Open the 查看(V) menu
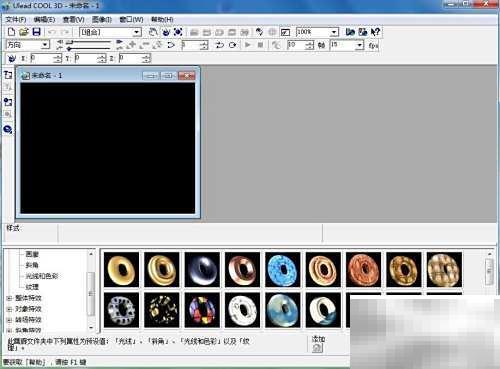Screen dimensions: 500x369 (x=73, y=19)
